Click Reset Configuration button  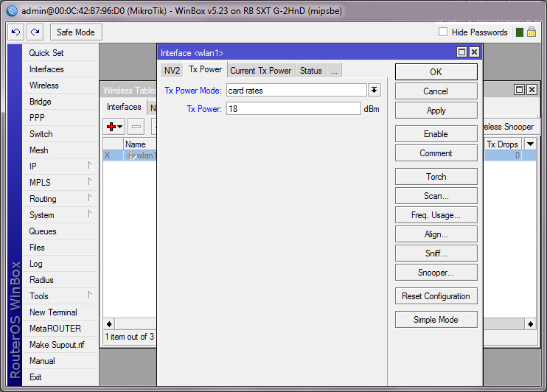436,296
